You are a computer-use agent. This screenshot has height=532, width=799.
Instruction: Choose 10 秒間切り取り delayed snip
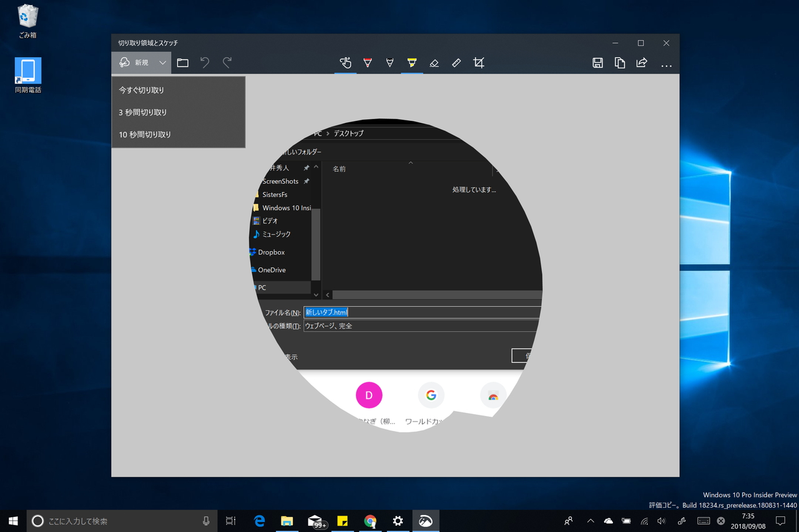179,134
